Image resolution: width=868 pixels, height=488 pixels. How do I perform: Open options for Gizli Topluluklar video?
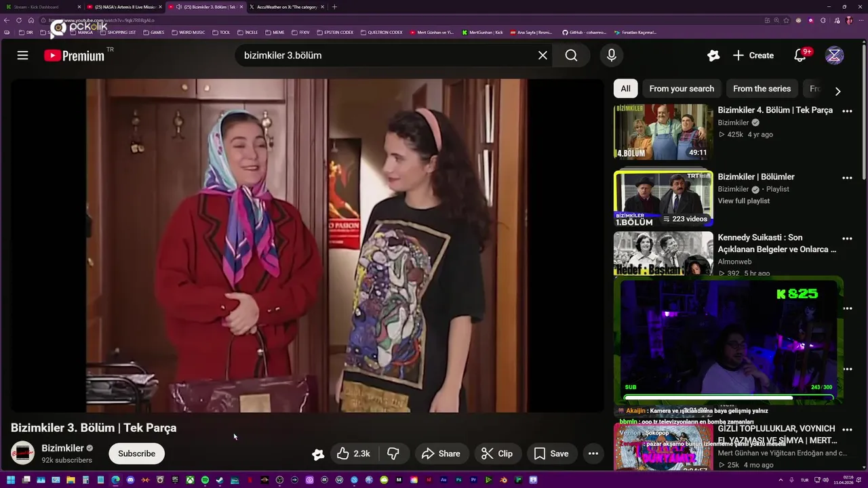click(847, 429)
